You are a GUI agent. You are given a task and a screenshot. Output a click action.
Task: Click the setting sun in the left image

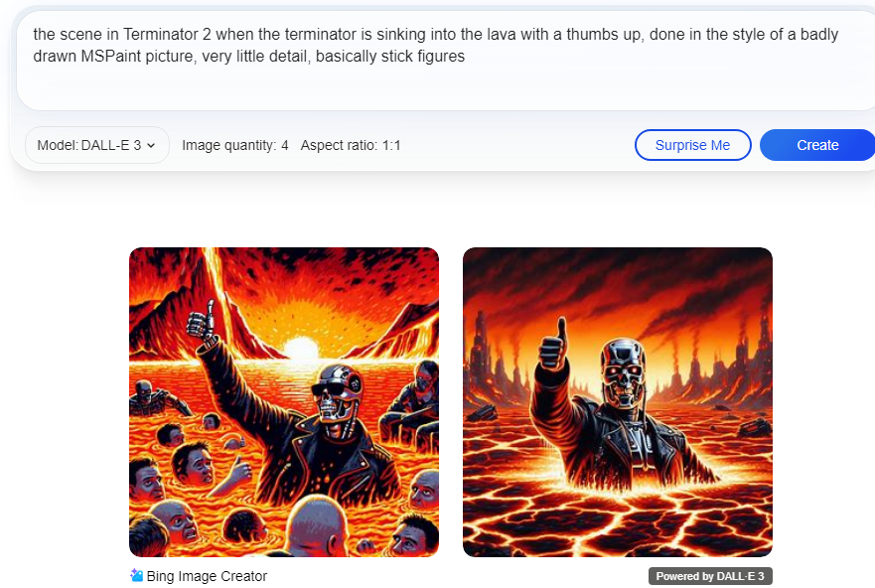pyautogui.click(x=302, y=348)
